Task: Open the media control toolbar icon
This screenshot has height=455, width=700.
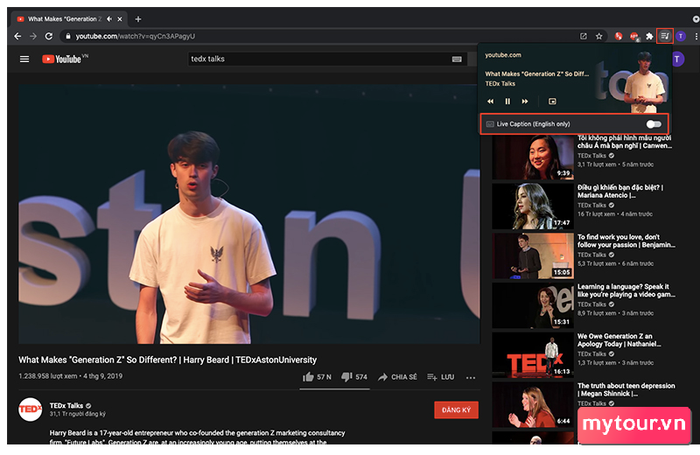Action: tap(665, 36)
